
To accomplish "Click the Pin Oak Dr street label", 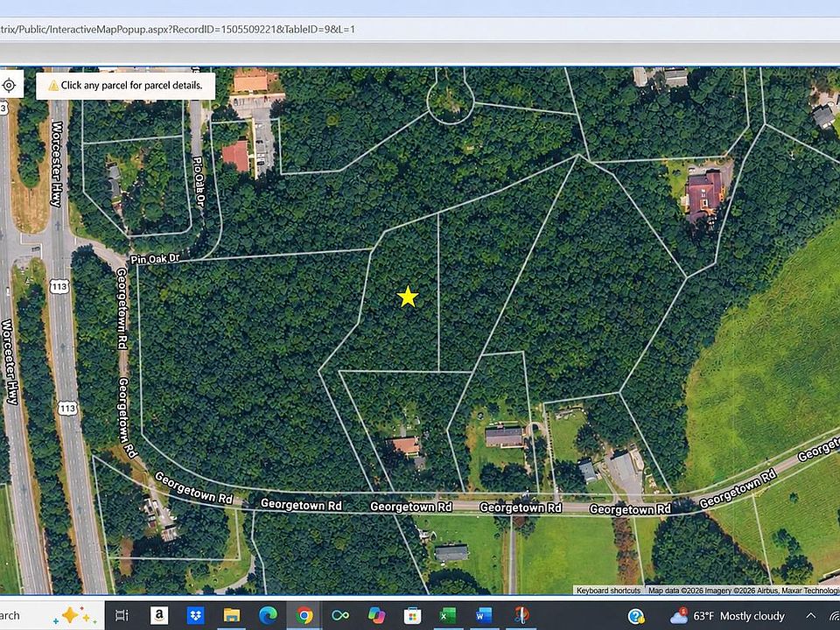I will click(156, 259).
